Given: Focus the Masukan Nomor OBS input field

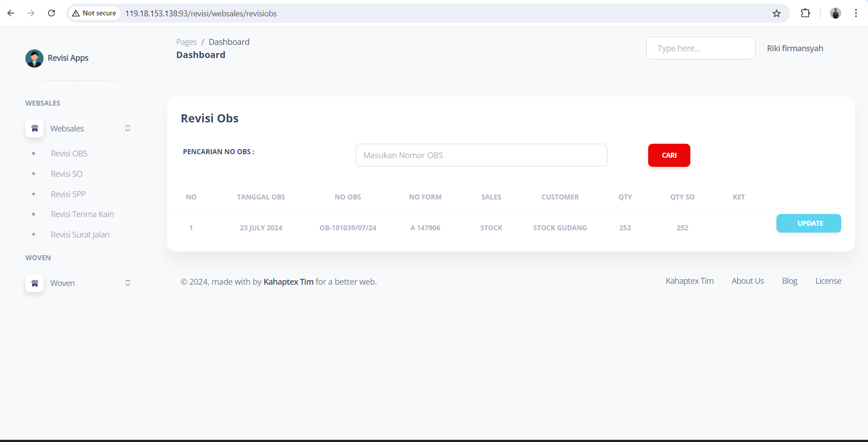Looking at the screenshot, I should click(481, 155).
